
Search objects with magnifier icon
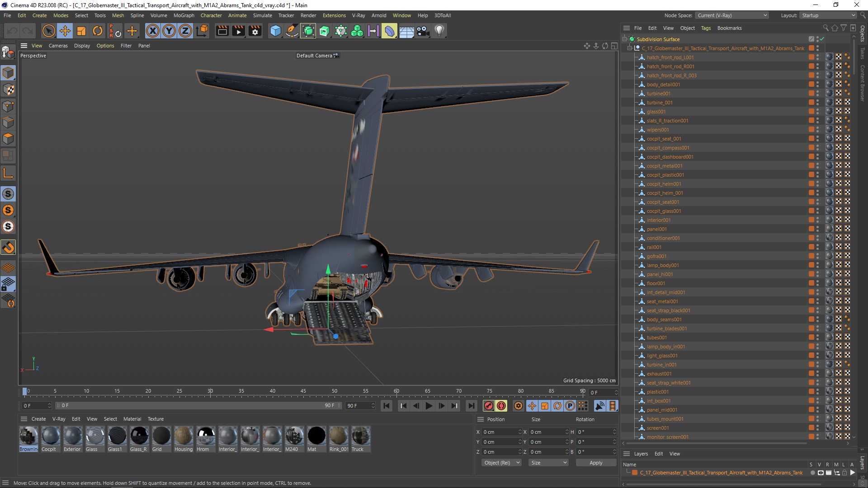pyautogui.click(x=826, y=28)
